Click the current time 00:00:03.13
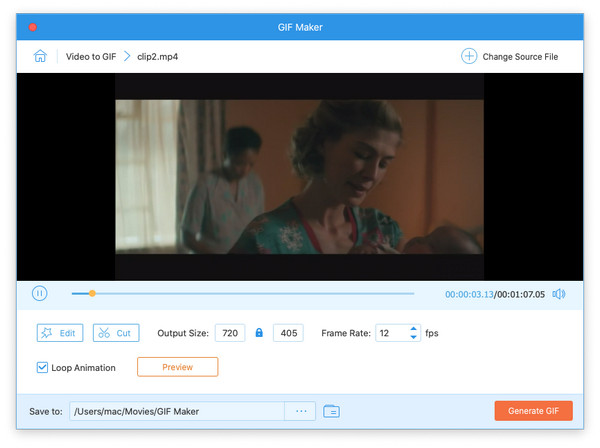Image resolution: width=600 pixels, height=448 pixels. click(x=469, y=294)
